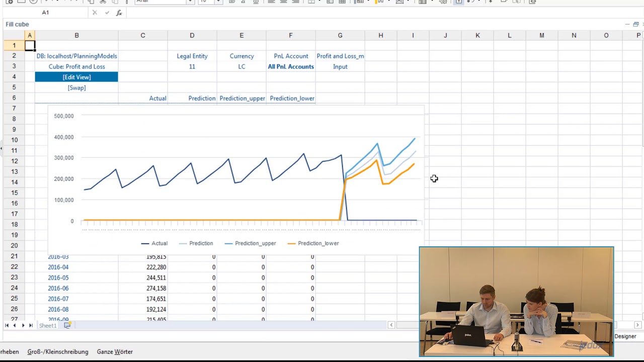Toggle the Groß-/Kleinschreibung search option
Screen dimensions: 644x362
(58, 352)
